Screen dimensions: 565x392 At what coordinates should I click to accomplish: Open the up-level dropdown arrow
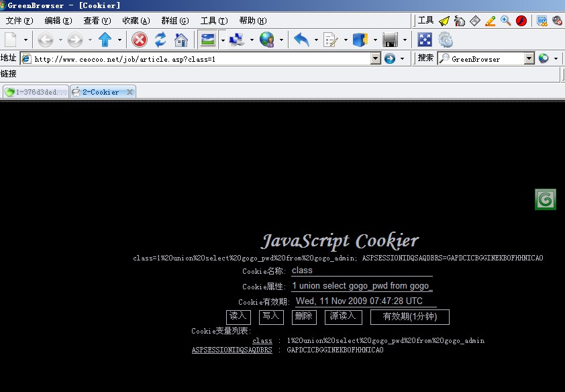pos(119,40)
